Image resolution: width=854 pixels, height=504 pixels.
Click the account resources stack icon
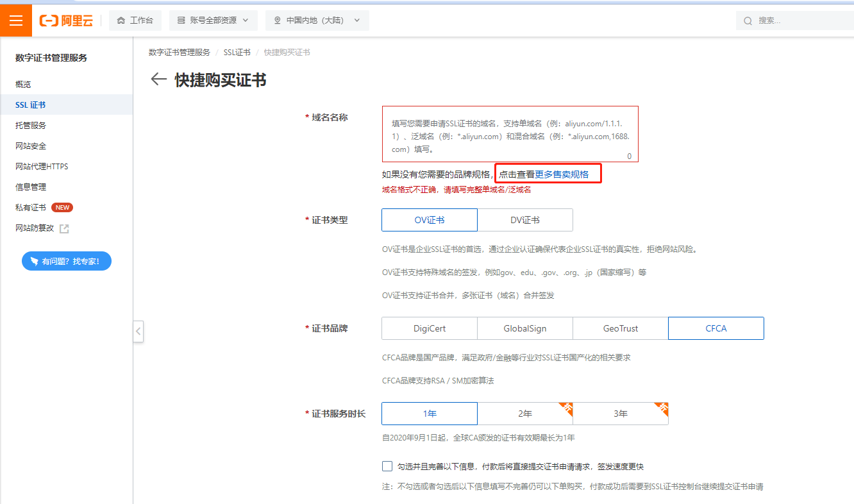click(x=181, y=21)
